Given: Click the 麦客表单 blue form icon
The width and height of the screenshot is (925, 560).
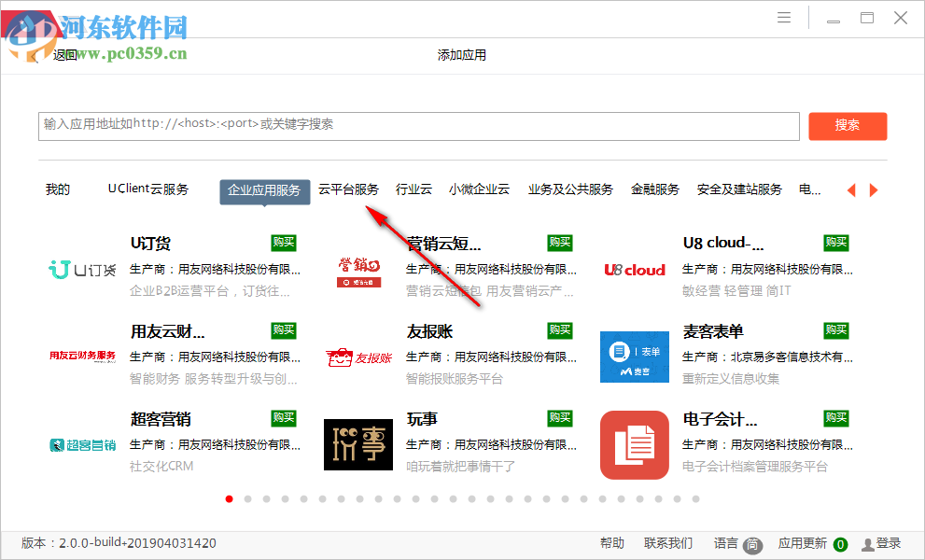Looking at the screenshot, I should pyautogui.click(x=634, y=357).
